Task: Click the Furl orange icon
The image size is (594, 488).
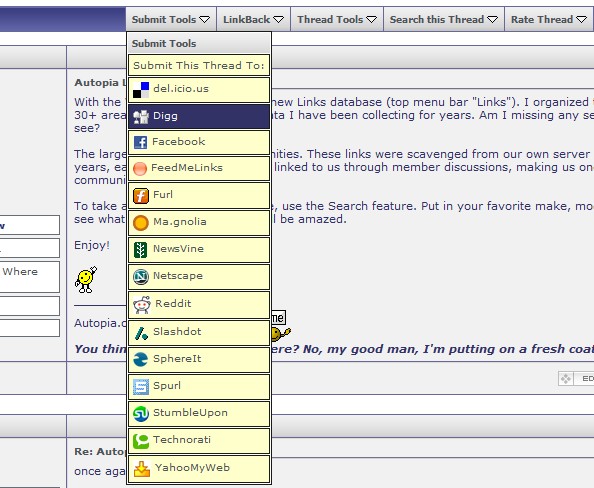Action: [141, 196]
